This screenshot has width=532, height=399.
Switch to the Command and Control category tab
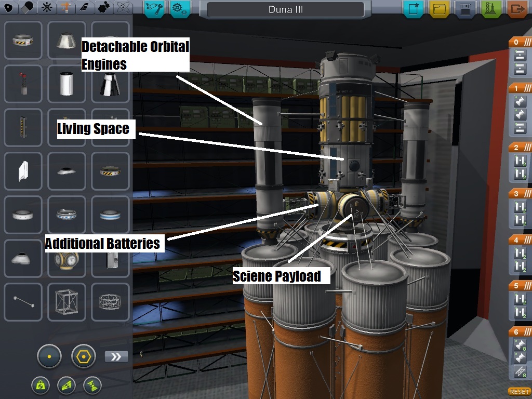click(47, 7)
